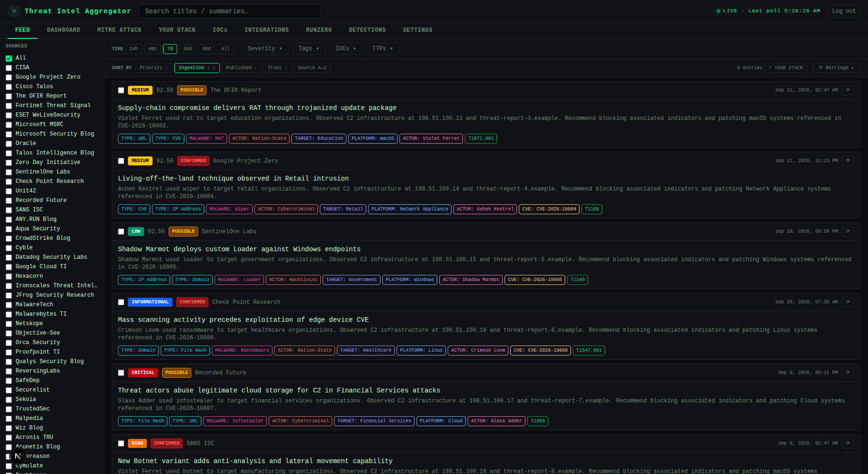Check the CRITICAL Recorded Future entry checkbox
The height and width of the screenshot is (474, 868).
(x=121, y=373)
